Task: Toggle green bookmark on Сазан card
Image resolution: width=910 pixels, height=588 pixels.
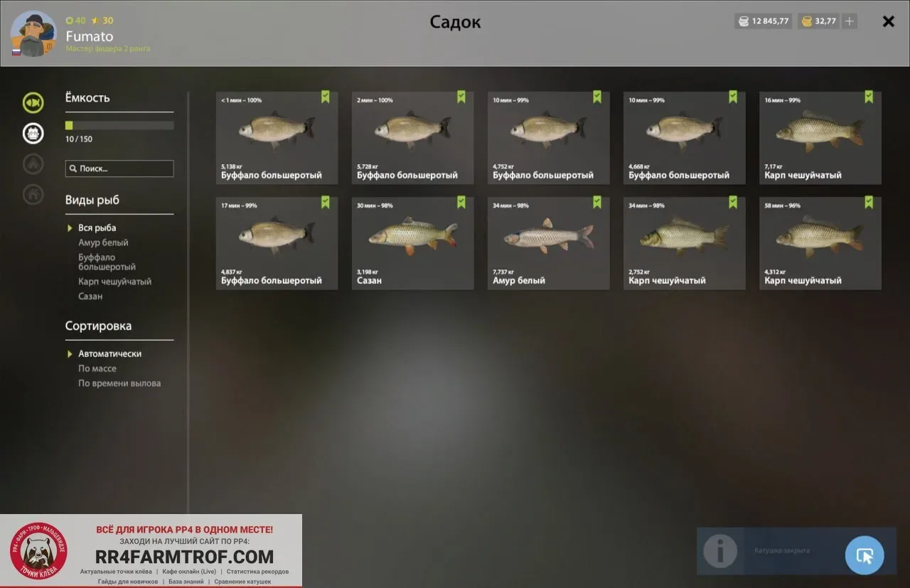Action: 461,203
